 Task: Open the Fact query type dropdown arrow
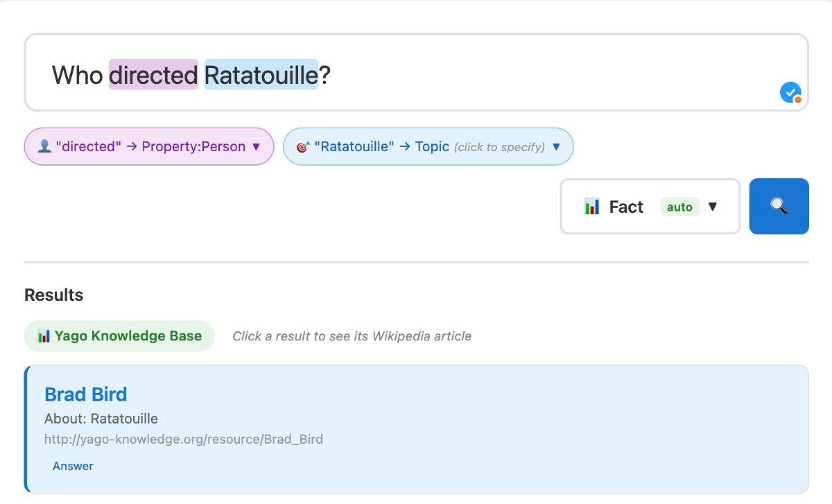712,207
